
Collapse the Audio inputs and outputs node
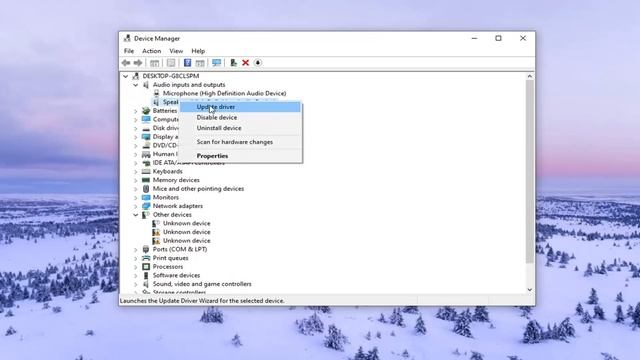click(x=136, y=85)
